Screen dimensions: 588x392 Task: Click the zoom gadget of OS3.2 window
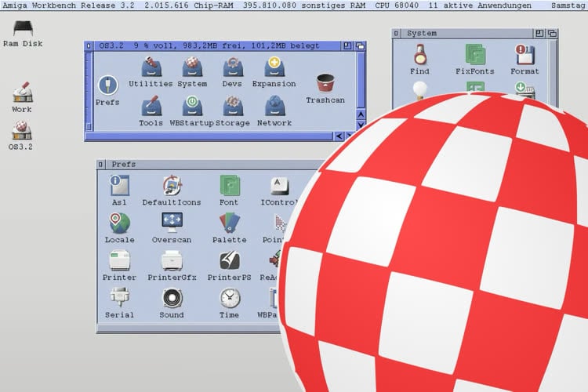tap(347, 45)
